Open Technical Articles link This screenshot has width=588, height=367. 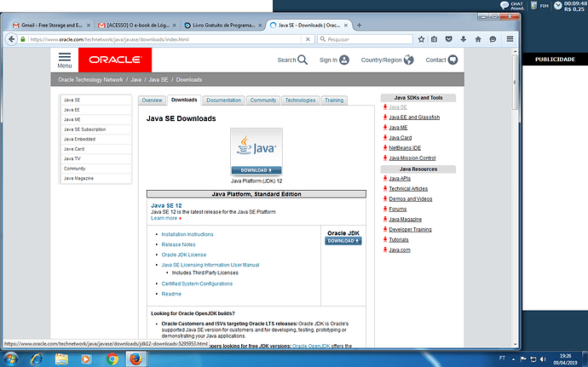[x=408, y=189]
